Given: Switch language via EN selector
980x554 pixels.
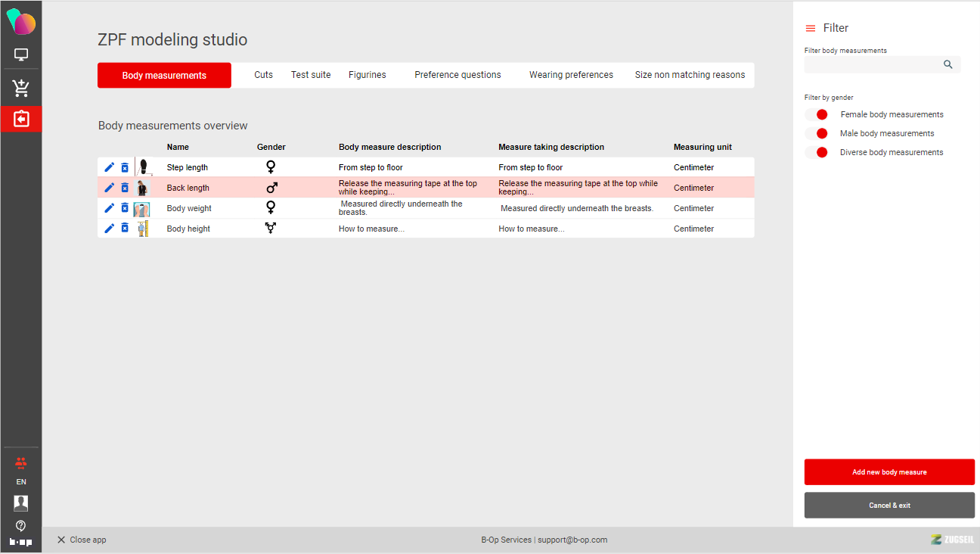Looking at the screenshot, I should tap(21, 482).
